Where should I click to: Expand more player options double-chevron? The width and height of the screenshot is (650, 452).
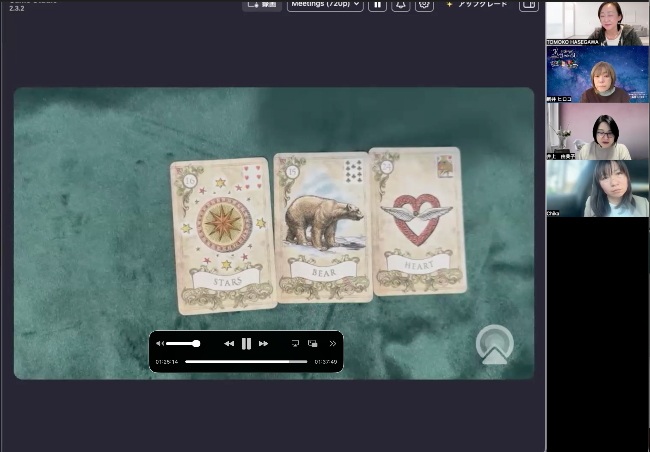(x=332, y=343)
